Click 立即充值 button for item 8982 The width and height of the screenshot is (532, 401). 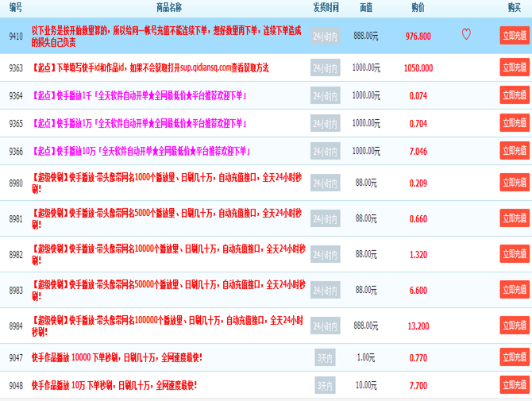coord(514,254)
